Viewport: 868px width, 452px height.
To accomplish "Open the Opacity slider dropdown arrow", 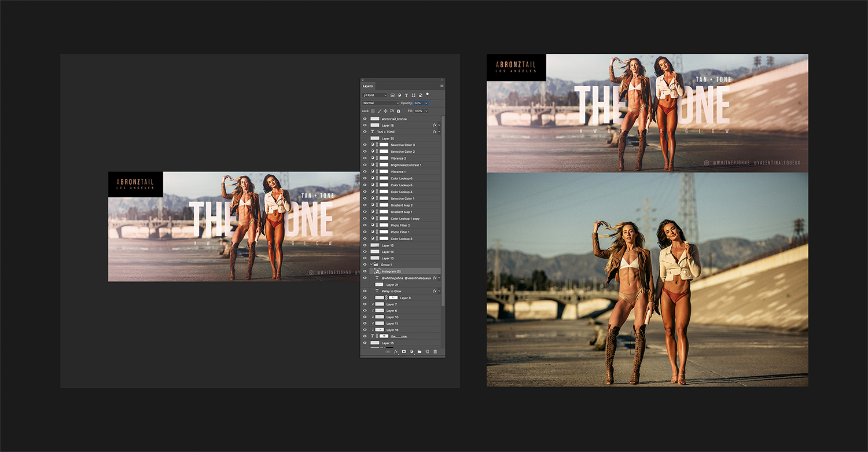I will [426, 103].
